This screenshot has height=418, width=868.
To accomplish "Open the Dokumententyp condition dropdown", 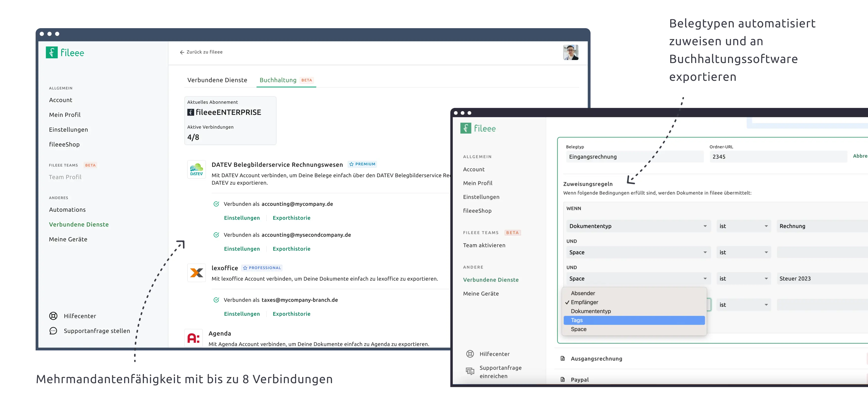I will 638,226.
